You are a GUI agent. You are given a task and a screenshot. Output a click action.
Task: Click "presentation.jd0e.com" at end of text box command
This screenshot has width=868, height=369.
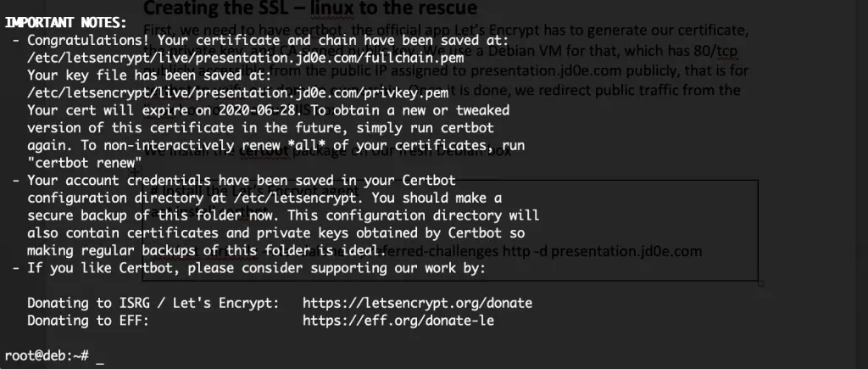pos(626,251)
